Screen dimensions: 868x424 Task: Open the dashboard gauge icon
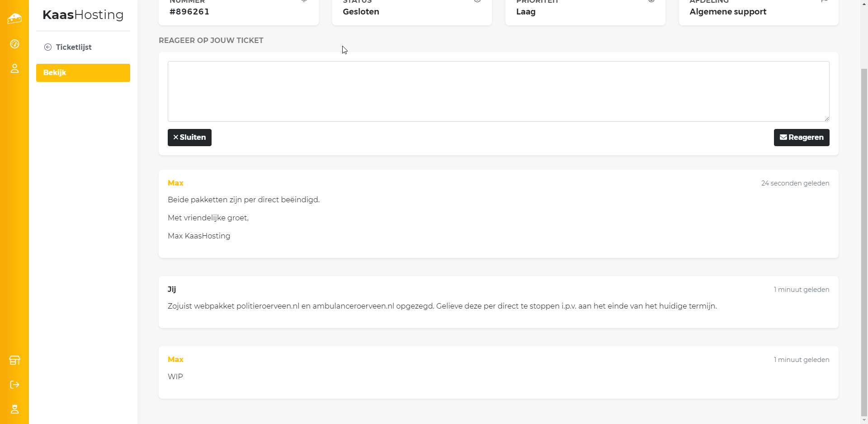click(x=14, y=44)
